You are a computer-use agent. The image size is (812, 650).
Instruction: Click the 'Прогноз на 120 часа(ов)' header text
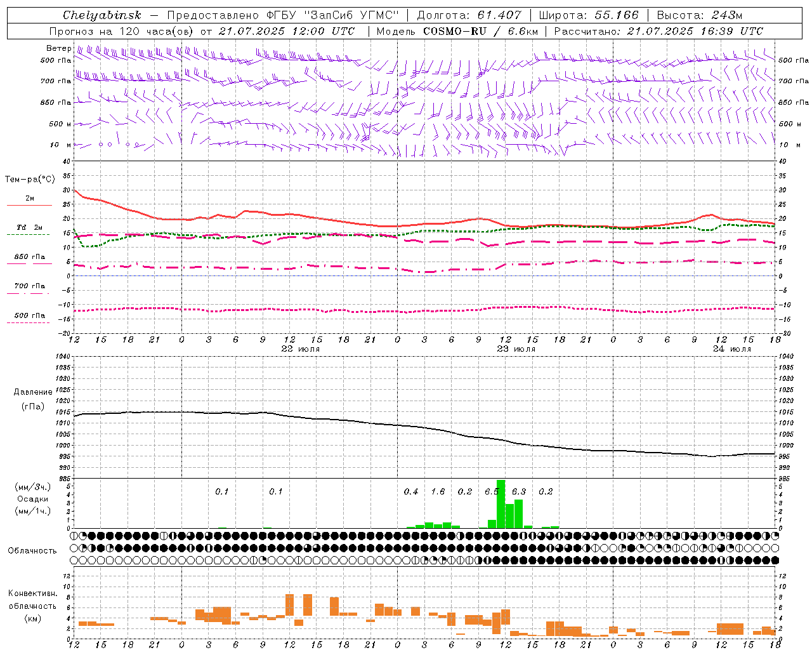[122, 31]
